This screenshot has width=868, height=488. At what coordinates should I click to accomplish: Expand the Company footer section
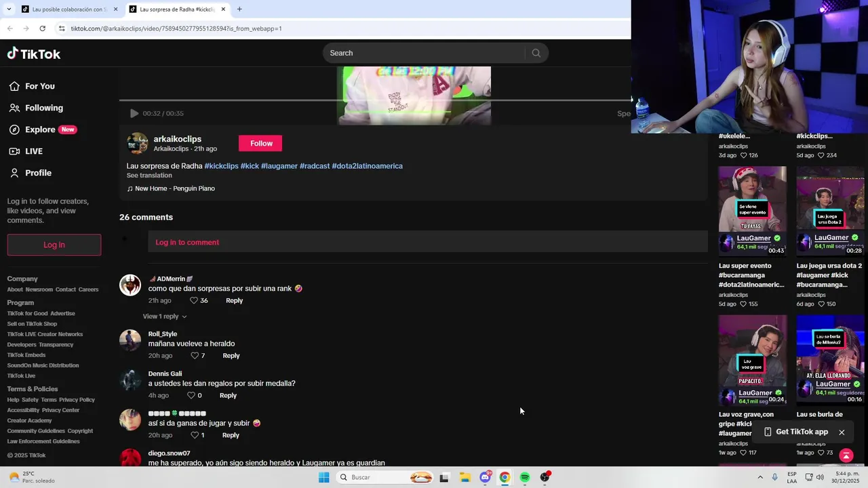tap(22, 279)
